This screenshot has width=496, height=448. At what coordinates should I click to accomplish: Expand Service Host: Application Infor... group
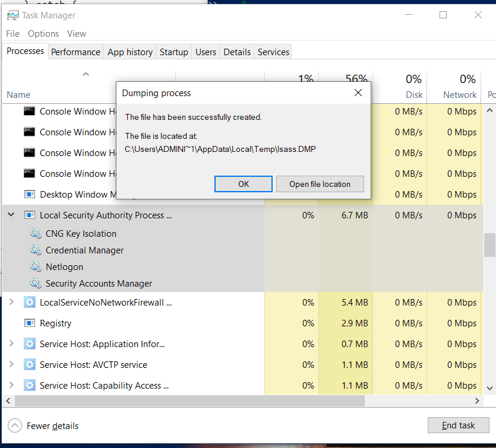11,344
